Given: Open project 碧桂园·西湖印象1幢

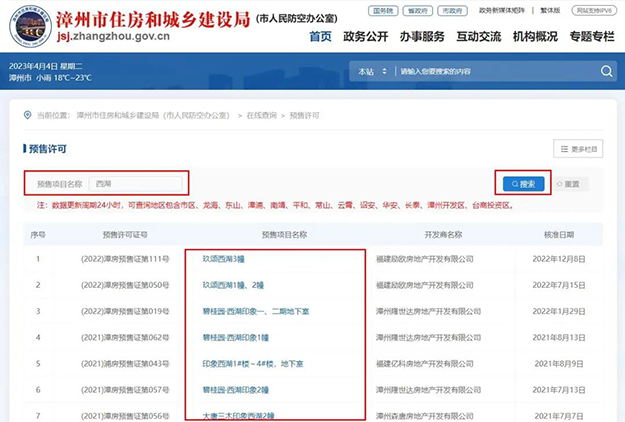Looking at the screenshot, I should pos(236,338).
